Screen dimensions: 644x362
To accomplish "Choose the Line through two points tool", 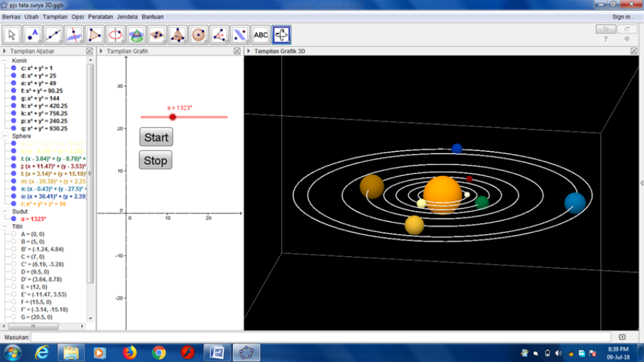I will point(53,34).
